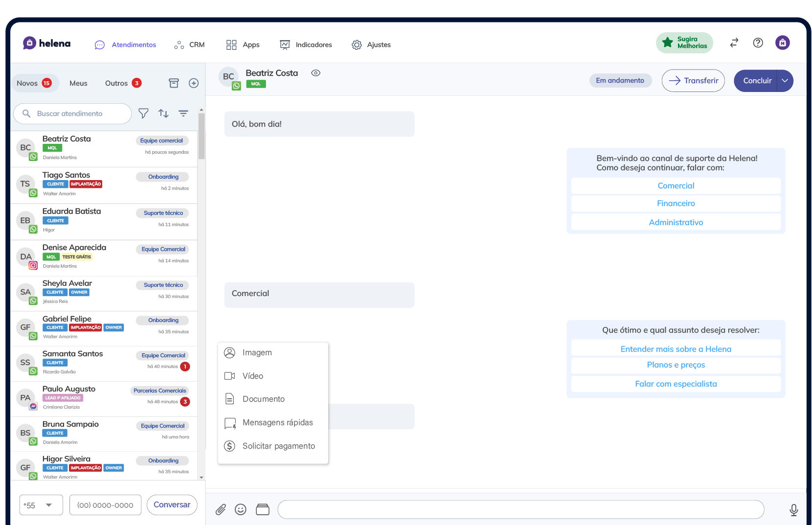Choose Mensagens rápidas from attachment menu
Image resolution: width=812 pixels, height=525 pixels.
tap(273, 423)
